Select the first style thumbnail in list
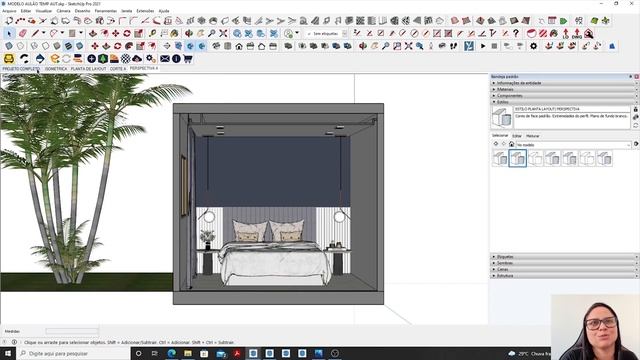 coord(500,158)
